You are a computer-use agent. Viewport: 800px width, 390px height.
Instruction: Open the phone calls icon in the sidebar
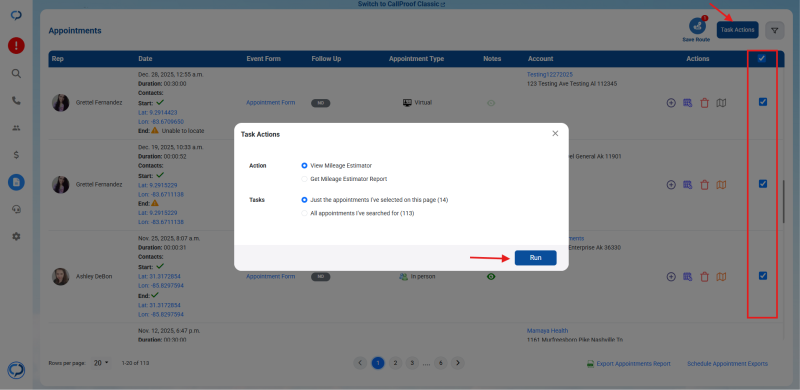tap(16, 101)
